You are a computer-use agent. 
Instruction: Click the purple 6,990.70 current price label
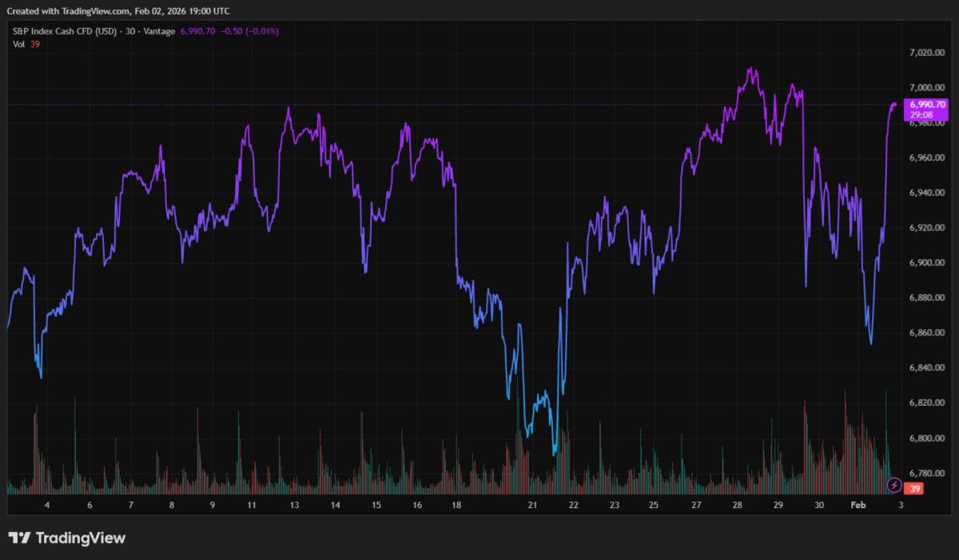925,105
